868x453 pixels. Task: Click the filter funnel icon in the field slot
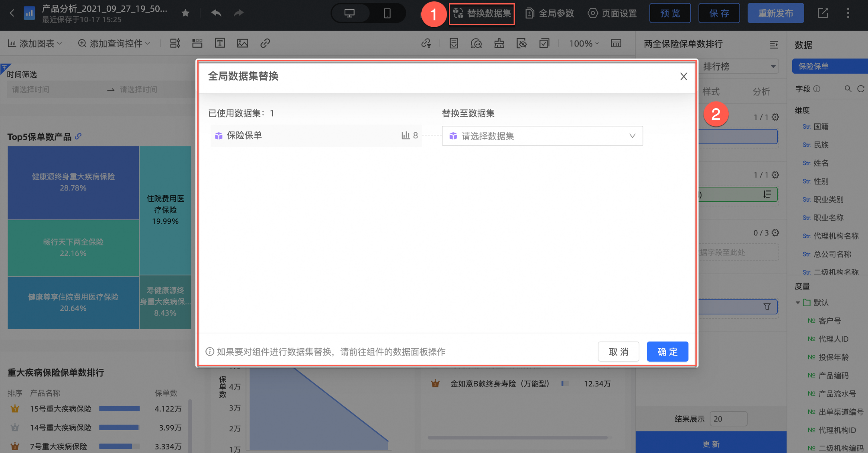tap(767, 307)
